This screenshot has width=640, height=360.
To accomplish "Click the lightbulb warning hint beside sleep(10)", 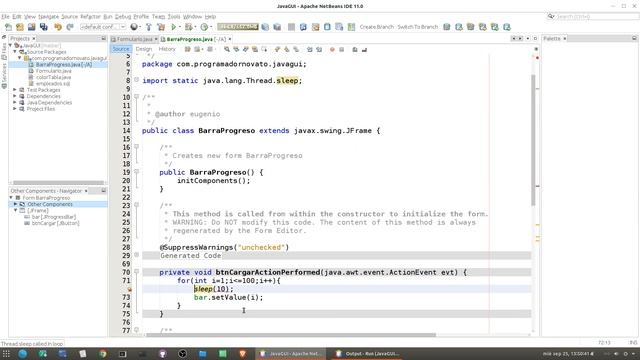I will [x=129, y=289].
